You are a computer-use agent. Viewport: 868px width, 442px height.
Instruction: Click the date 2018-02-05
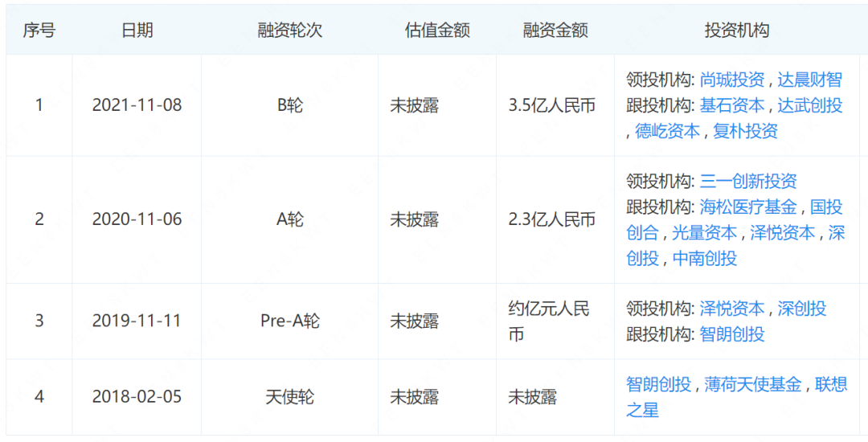pyautogui.click(x=137, y=397)
